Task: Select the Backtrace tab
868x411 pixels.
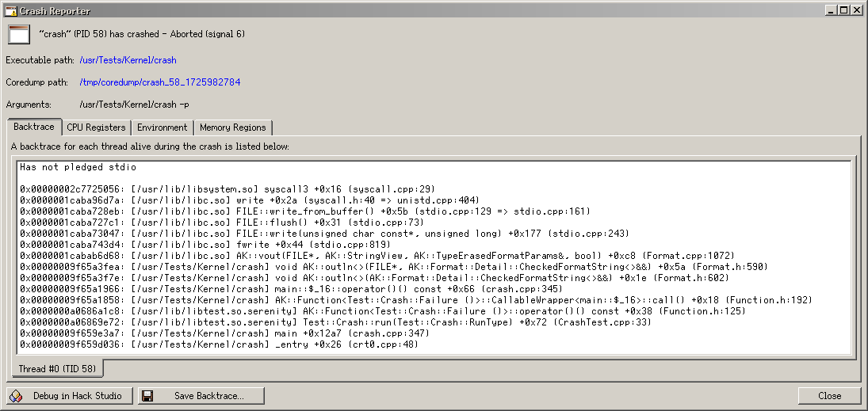Action: point(33,127)
